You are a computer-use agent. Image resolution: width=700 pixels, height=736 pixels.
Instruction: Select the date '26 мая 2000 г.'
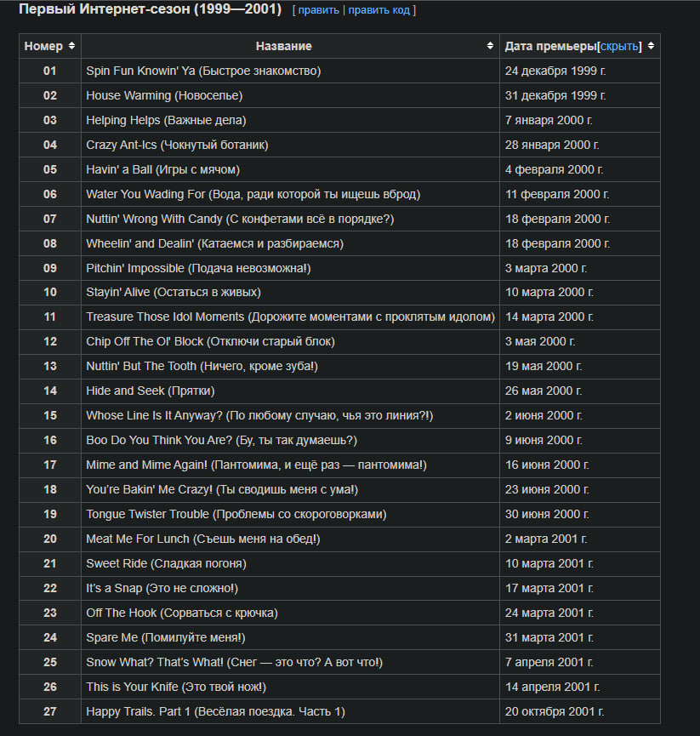543,391
